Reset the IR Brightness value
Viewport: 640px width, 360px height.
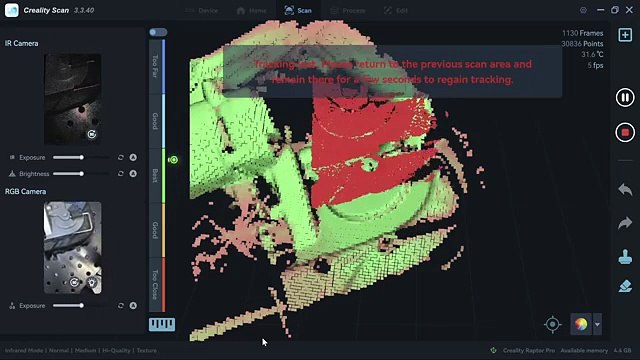120,174
